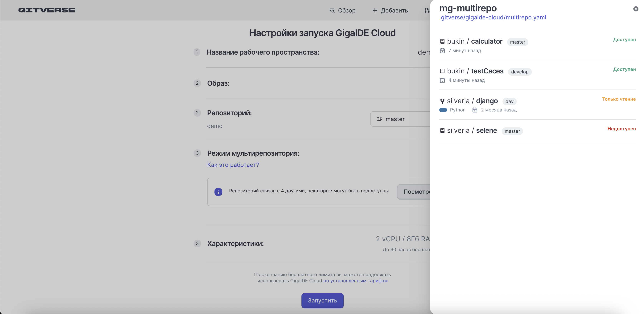Viewport: 644px width, 314px height.
Task: Click 4 минуты назад timestamp
Action: click(x=467, y=80)
